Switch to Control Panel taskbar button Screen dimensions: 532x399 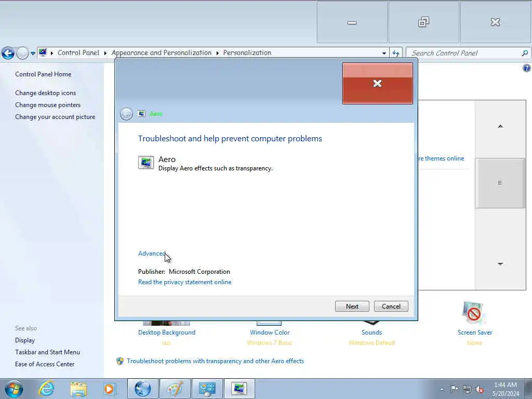click(207, 389)
